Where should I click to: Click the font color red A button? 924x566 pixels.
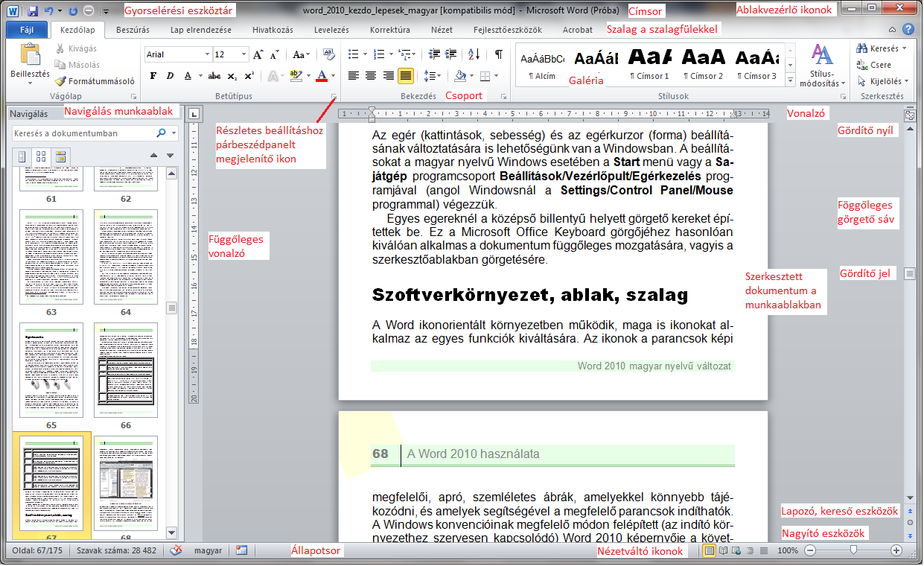321,76
